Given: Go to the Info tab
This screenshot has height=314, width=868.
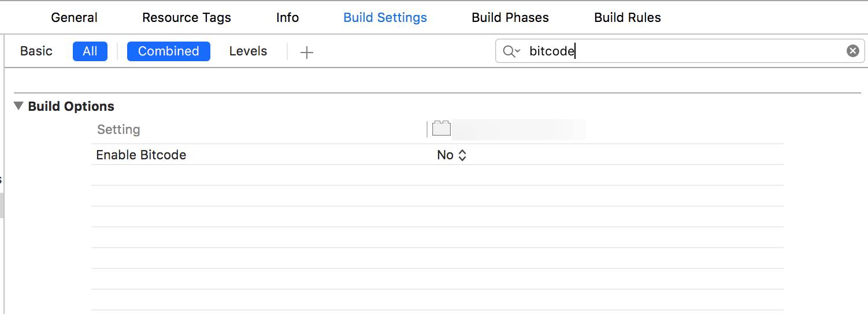Looking at the screenshot, I should click(x=287, y=17).
